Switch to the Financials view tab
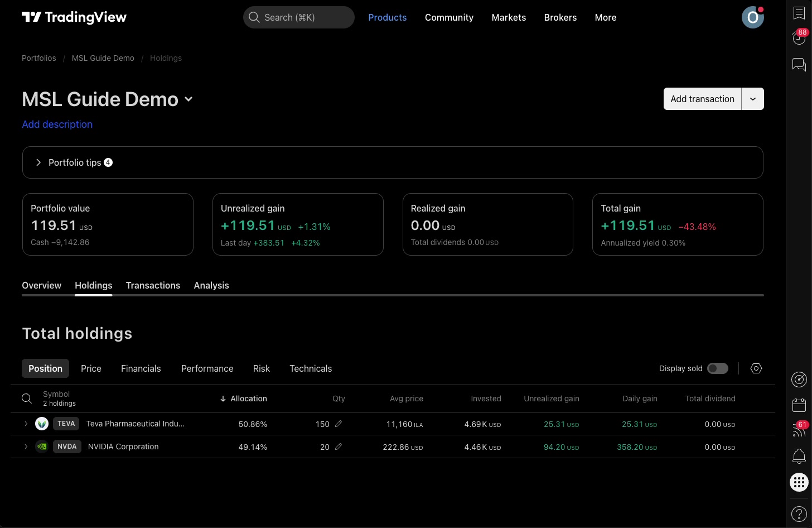Screen dimensions: 812x528 (141, 368)
